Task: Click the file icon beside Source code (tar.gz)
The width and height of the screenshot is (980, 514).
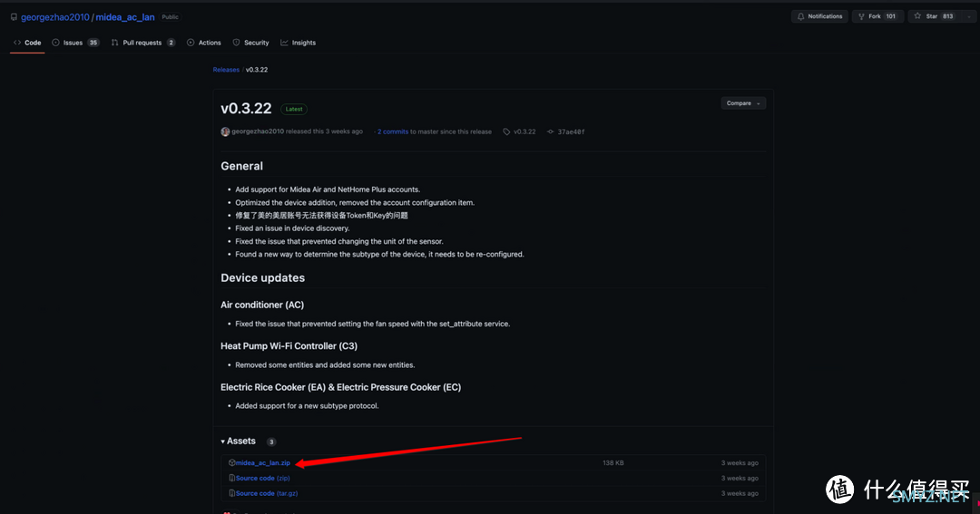Action: (x=232, y=493)
